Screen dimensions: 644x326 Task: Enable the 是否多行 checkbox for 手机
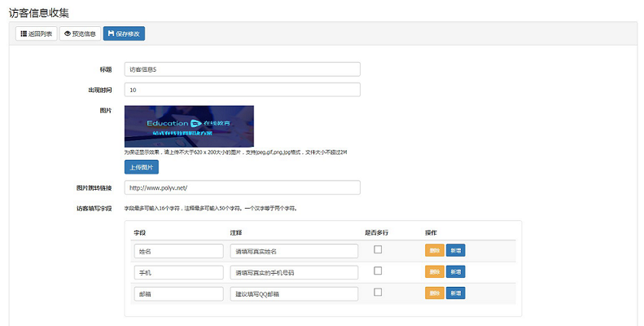click(378, 271)
